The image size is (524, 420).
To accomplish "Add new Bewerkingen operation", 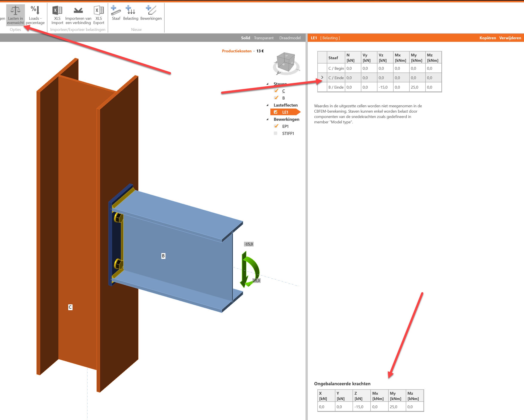I will pyautogui.click(x=151, y=11).
